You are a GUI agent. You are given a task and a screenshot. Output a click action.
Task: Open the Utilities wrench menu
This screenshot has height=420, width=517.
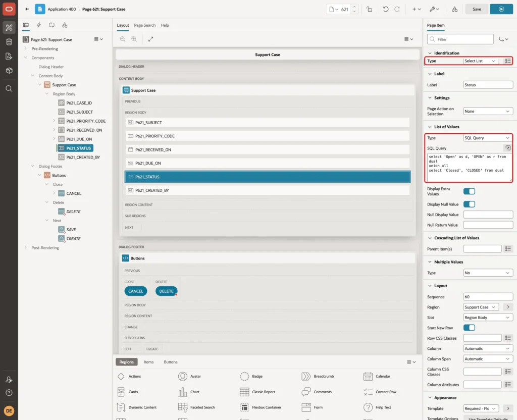click(434, 9)
